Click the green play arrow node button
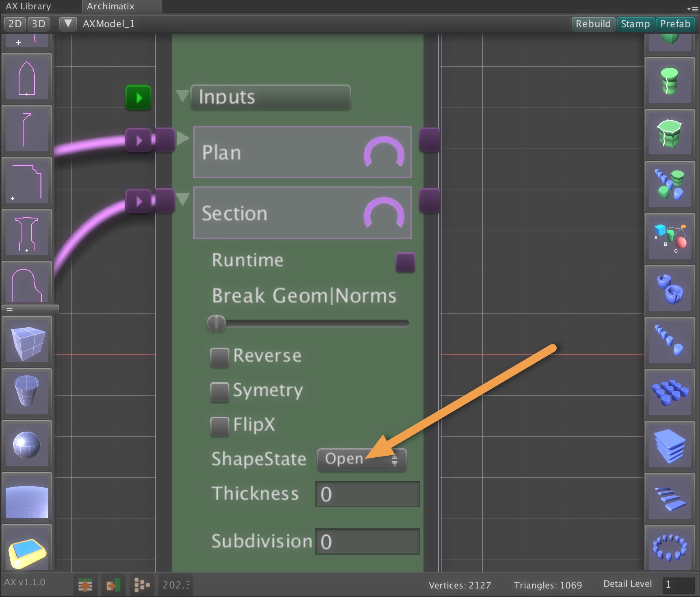The height and width of the screenshot is (597, 700). point(138,97)
